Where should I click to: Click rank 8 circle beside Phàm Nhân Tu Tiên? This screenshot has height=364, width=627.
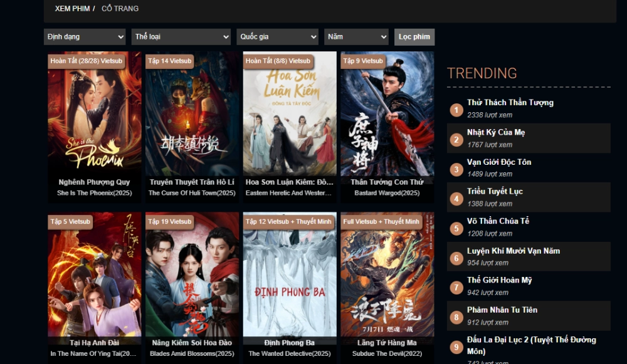(x=456, y=318)
